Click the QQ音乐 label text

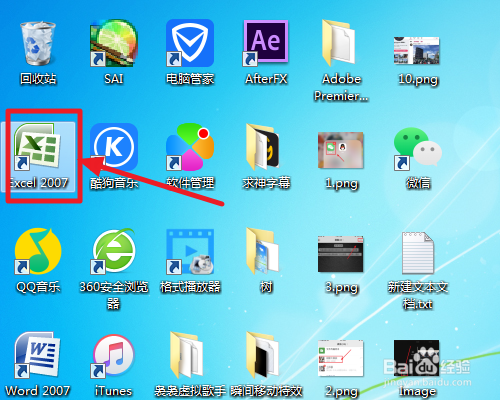point(38,287)
